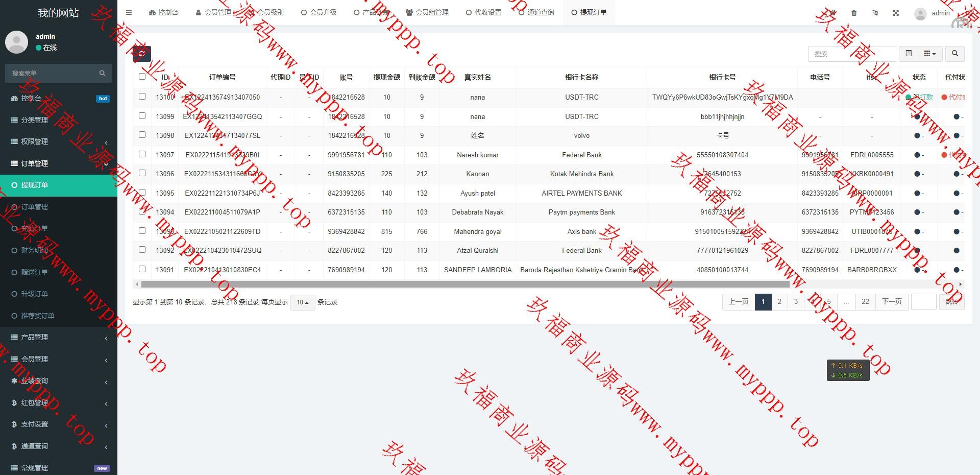Click the trash clear-cache icon
The image size is (980, 475).
click(854, 13)
